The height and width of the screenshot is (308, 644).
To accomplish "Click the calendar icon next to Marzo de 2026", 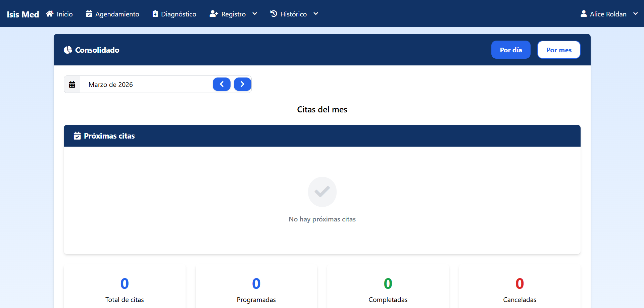I will coord(72,84).
